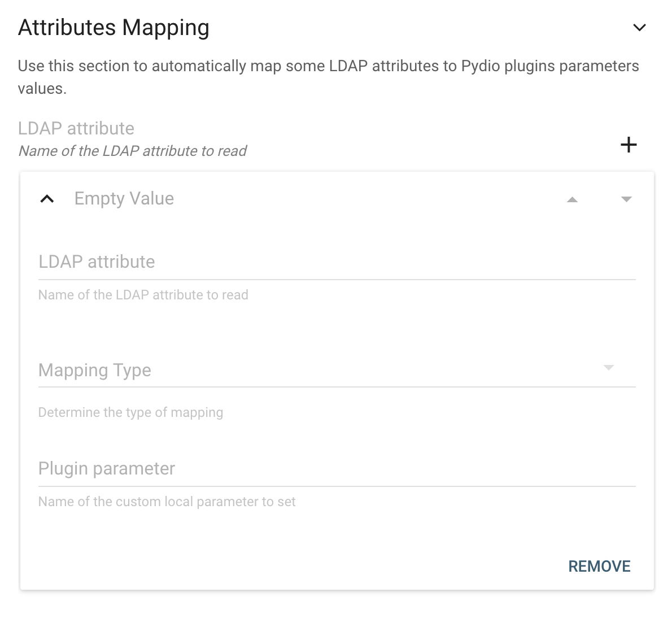
Task: Focus the Plugin parameter text field
Action: coord(337,469)
